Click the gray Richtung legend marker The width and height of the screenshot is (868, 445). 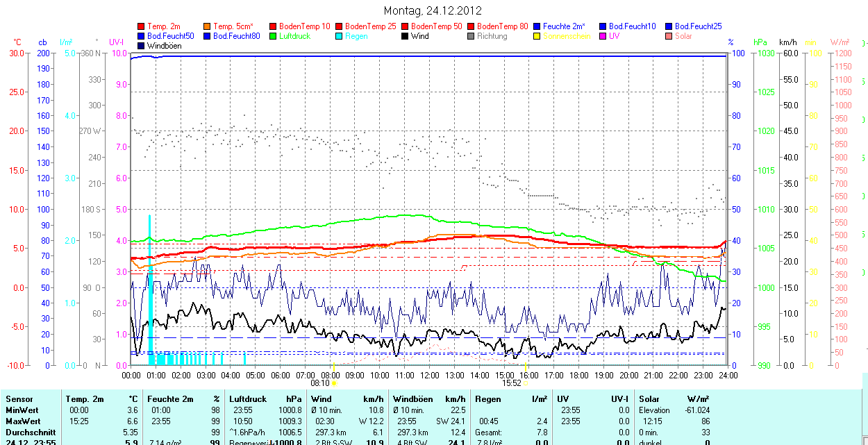pyautogui.click(x=471, y=36)
